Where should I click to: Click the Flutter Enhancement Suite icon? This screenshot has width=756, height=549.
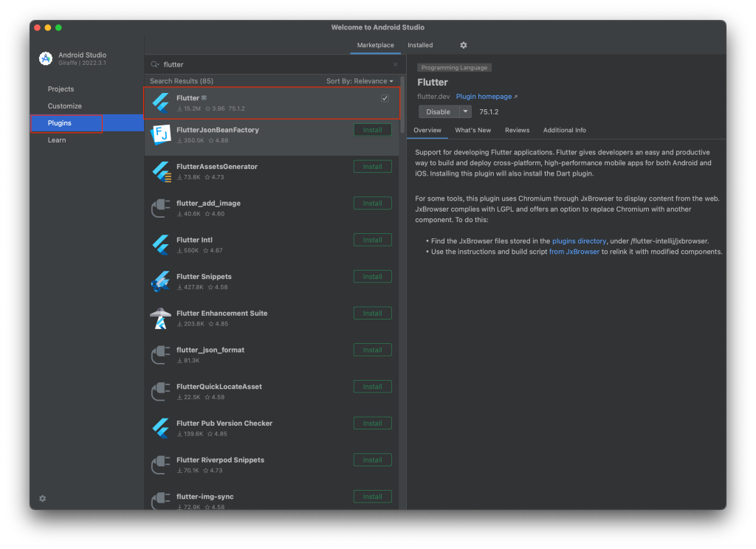161,318
